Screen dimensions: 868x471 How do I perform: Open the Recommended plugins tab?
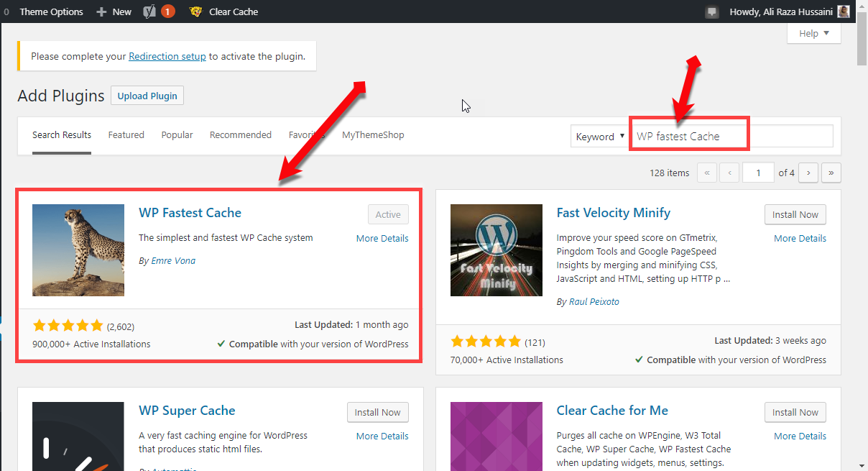(241, 135)
